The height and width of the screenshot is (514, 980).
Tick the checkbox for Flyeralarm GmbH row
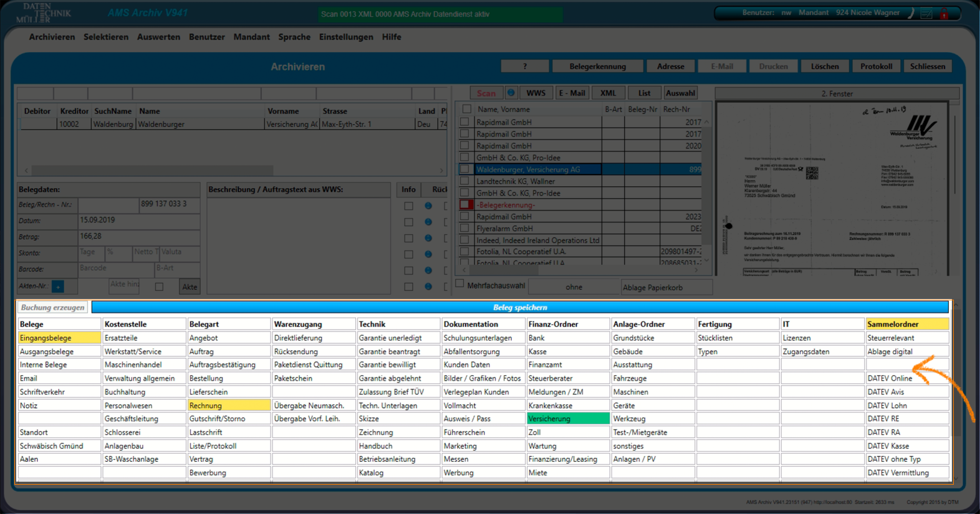click(465, 229)
